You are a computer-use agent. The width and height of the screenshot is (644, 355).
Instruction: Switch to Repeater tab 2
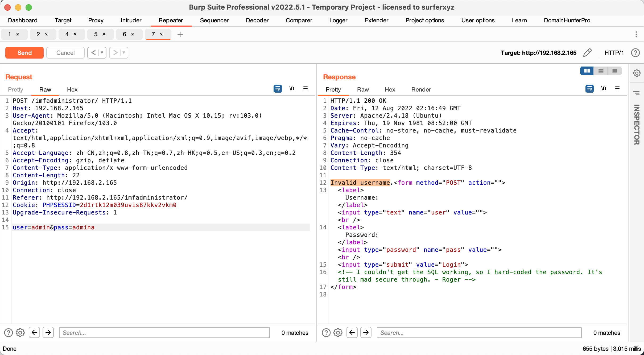click(x=38, y=34)
